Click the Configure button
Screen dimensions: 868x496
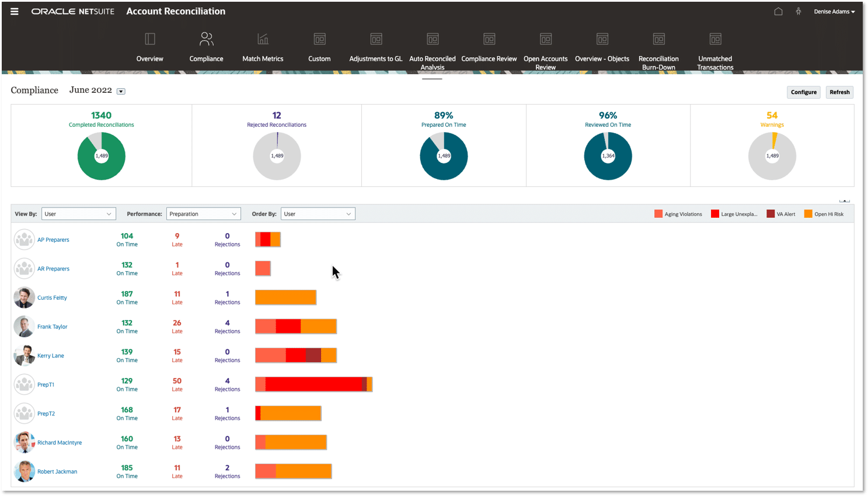point(804,92)
